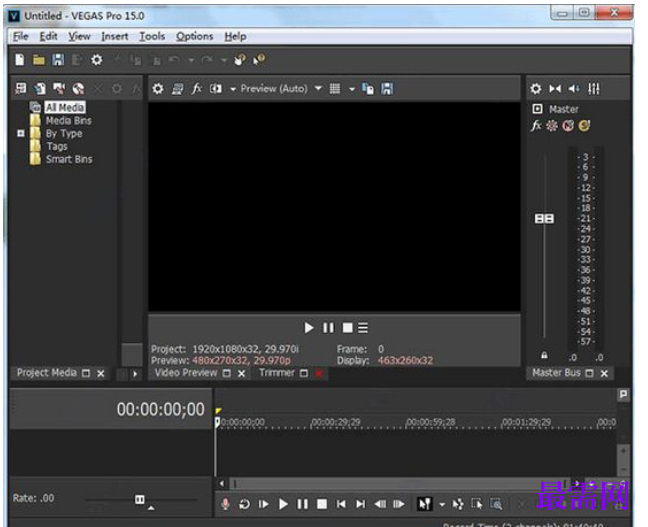Screen dimensions: 648x527
Task: Open the edit tool dropdown arrow in the timeline toolbar
Action: point(442,504)
